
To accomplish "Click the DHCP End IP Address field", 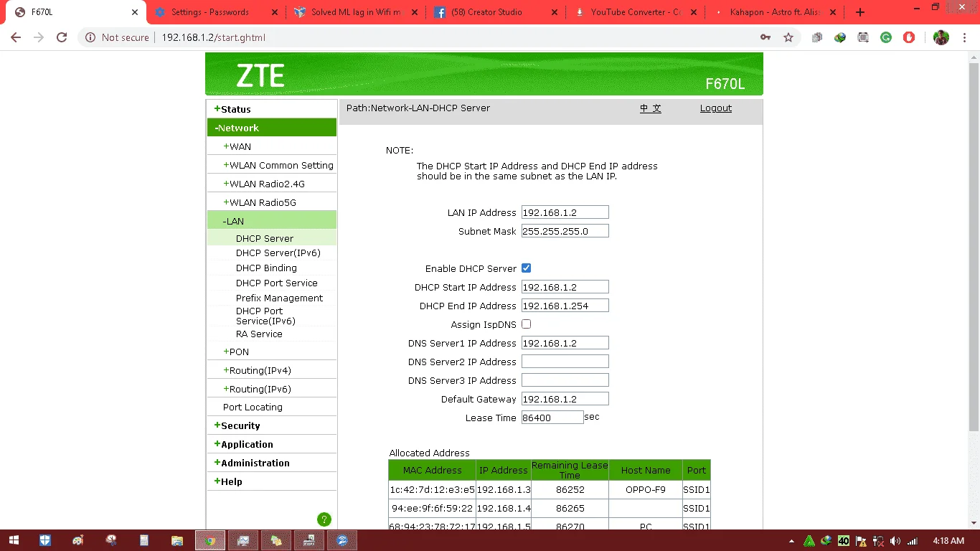I will coord(565,306).
